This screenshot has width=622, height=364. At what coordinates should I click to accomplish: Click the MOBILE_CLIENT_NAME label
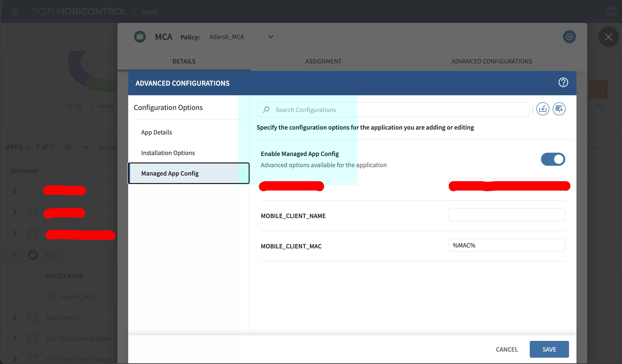click(293, 216)
